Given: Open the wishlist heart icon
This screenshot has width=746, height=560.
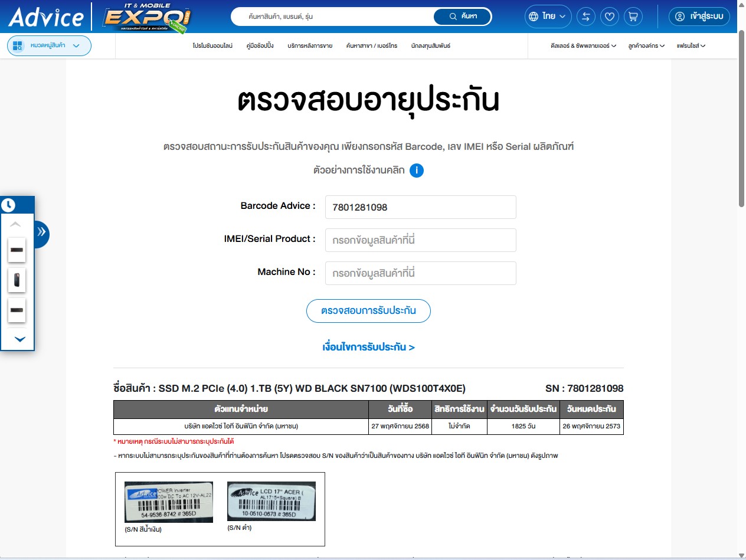Looking at the screenshot, I should tap(609, 17).
